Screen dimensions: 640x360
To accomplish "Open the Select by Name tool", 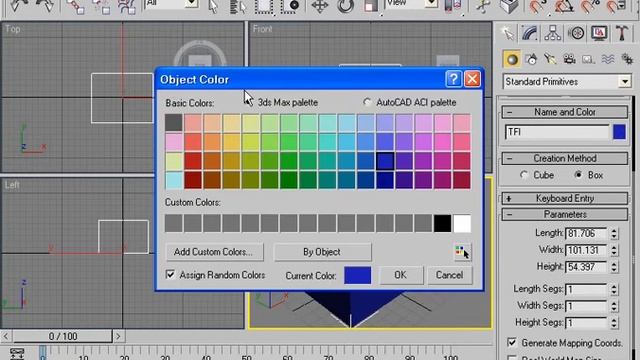I will point(238,6).
